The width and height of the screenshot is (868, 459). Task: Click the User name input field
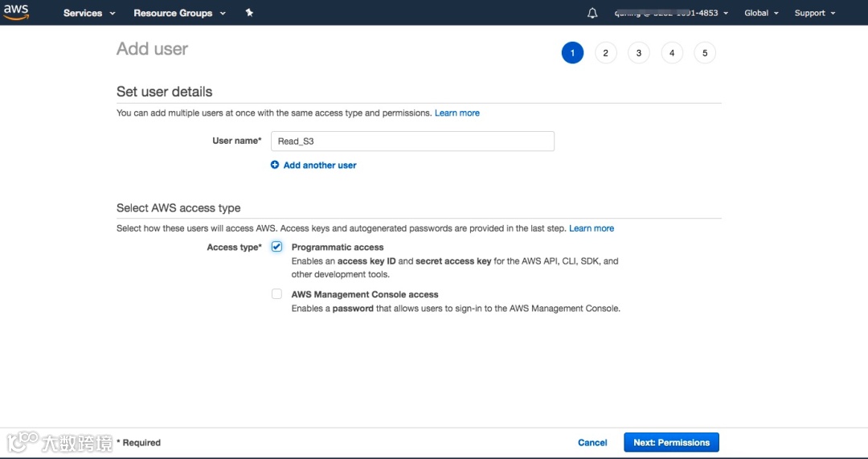click(x=412, y=141)
